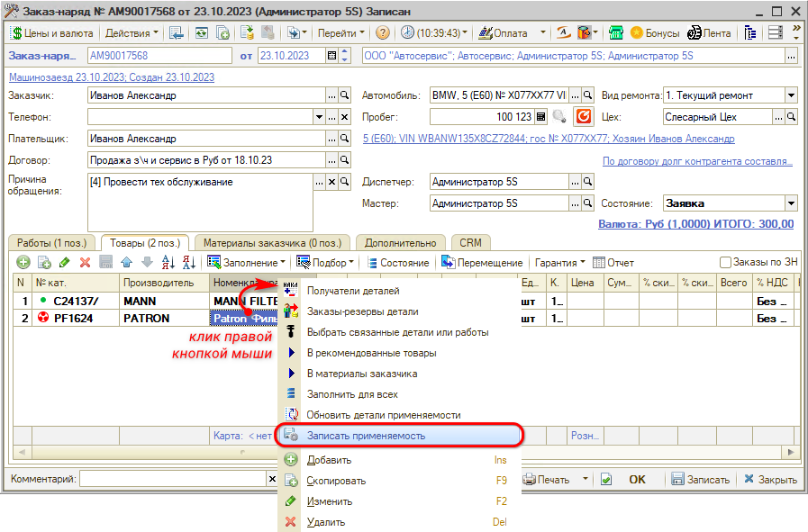This screenshot has height=532, width=808.
Task: Click the Производитель column header
Action: coord(164,283)
